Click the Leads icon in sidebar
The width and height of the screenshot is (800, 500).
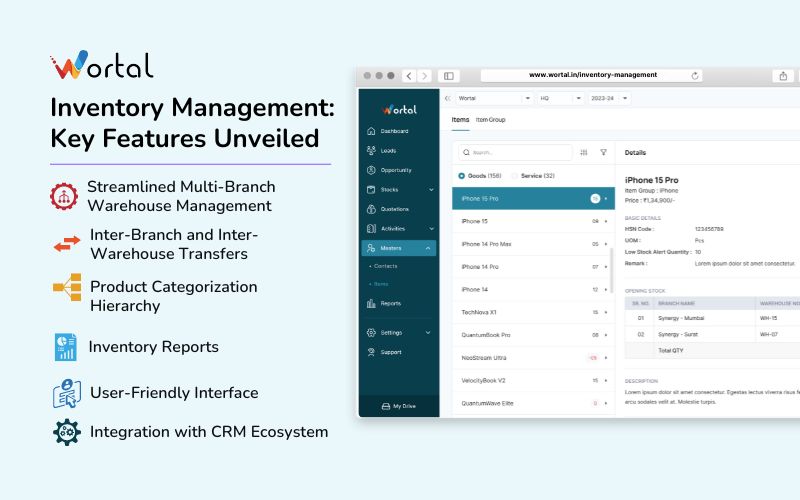click(x=372, y=151)
